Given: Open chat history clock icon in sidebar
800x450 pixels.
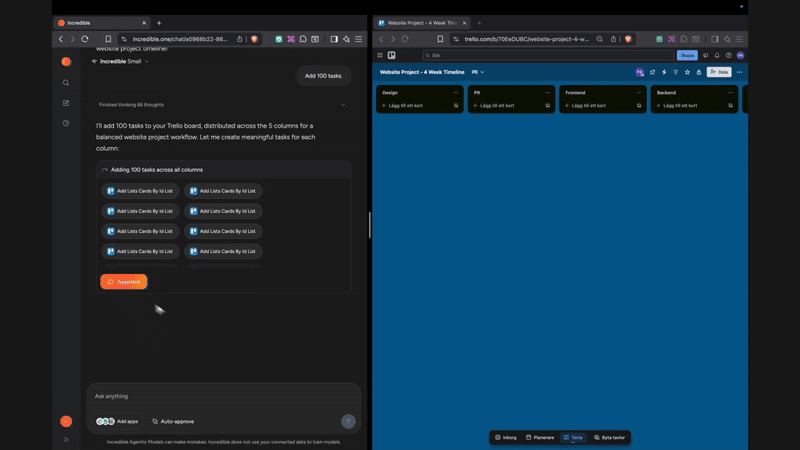Looking at the screenshot, I should (x=66, y=123).
